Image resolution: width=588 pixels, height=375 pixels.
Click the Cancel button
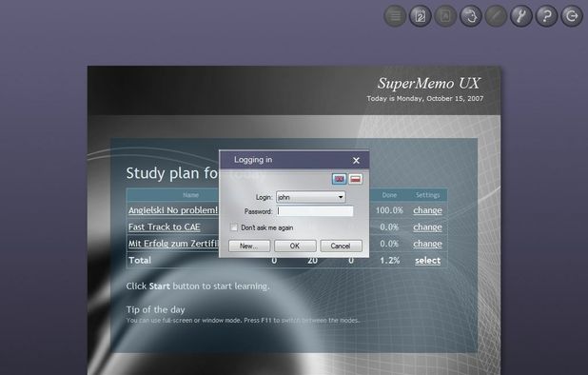pos(341,246)
